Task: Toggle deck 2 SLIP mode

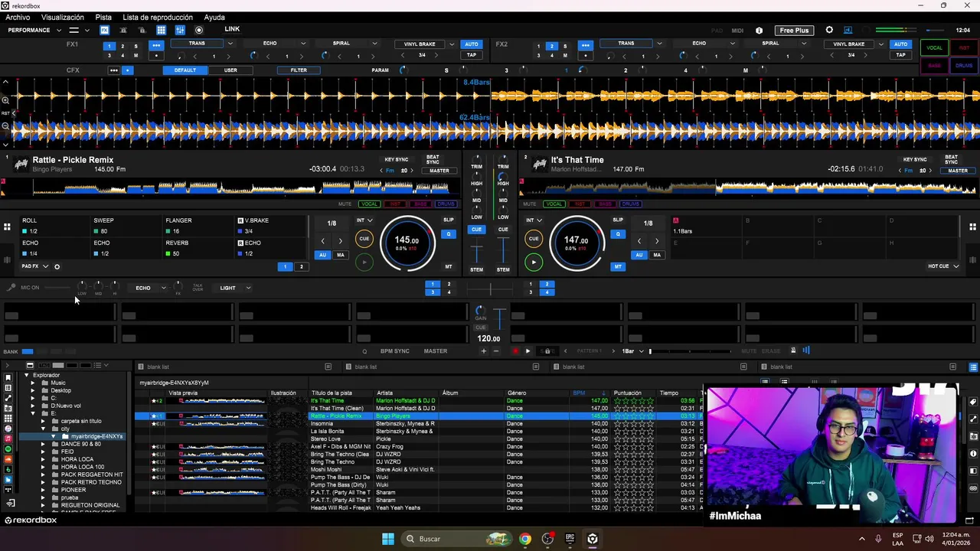Action: pyautogui.click(x=618, y=220)
